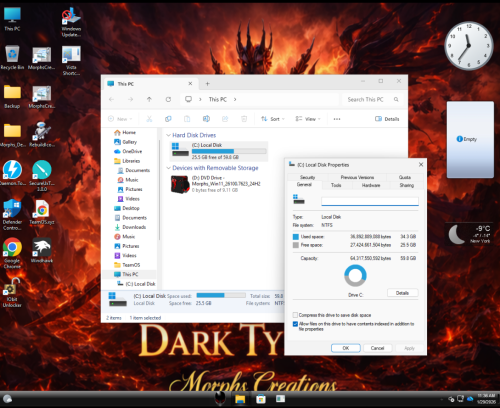Click the Forward arrow in File Explorer
This screenshot has height=408, width=500.
pos(130,99)
